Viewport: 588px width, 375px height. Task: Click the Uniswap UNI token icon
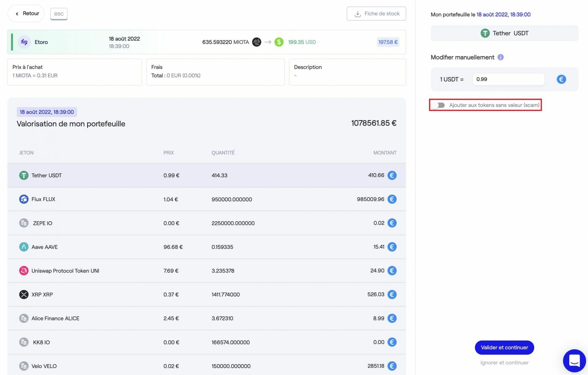click(x=24, y=271)
